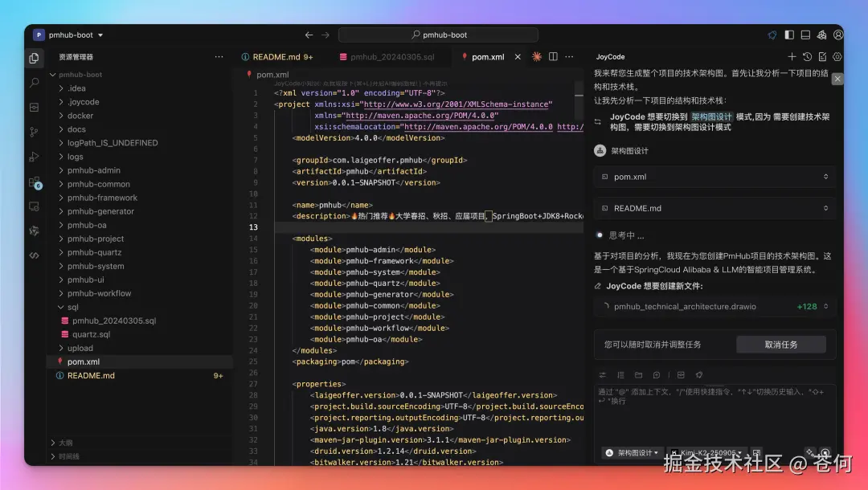Image resolution: width=868 pixels, height=490 pixels.
Task: Close the chat notification with X
Action: (837, 79)
